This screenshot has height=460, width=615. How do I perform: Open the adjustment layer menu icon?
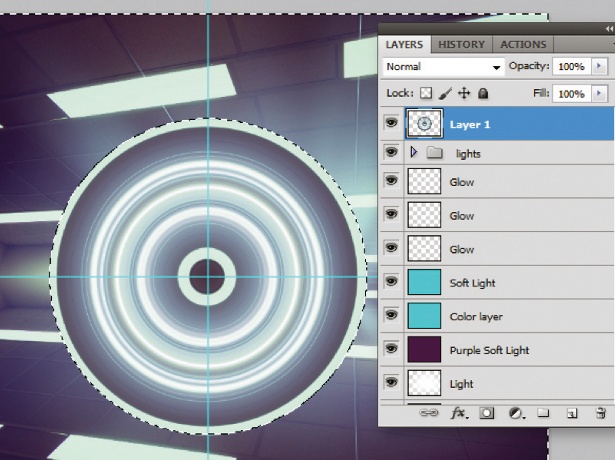(x=516, y=413)
